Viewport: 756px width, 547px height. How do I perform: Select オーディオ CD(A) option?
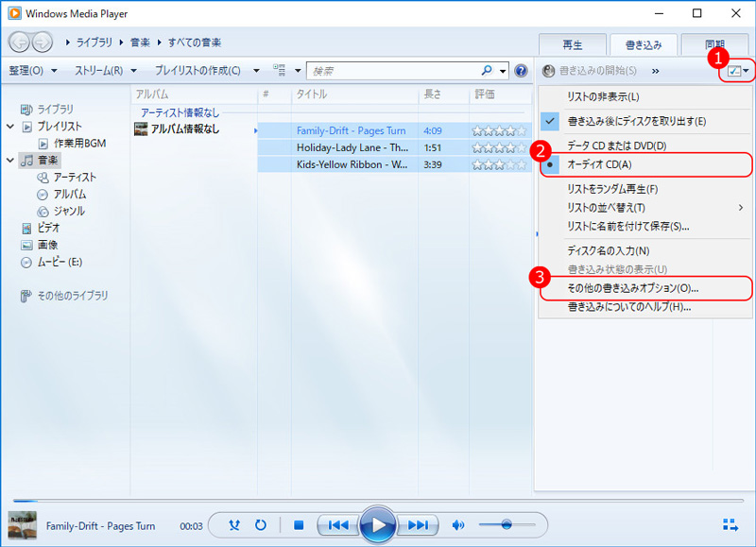click(645, 164)
